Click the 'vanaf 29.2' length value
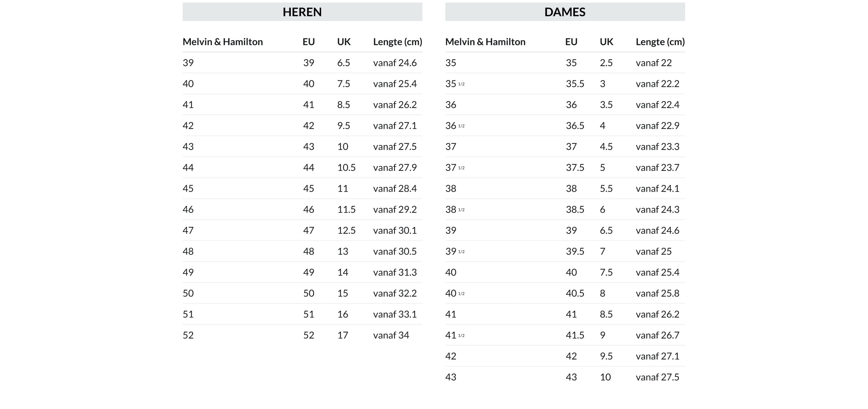 395,210
